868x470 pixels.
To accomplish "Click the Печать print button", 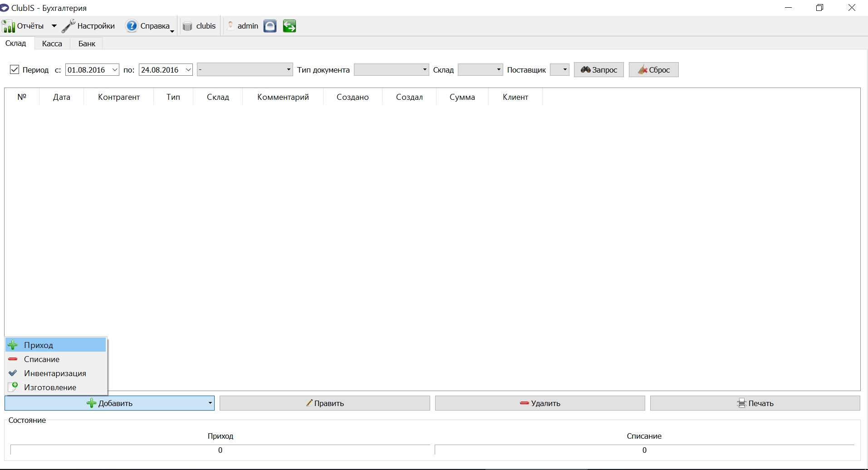I will click(x=755, y=403).
